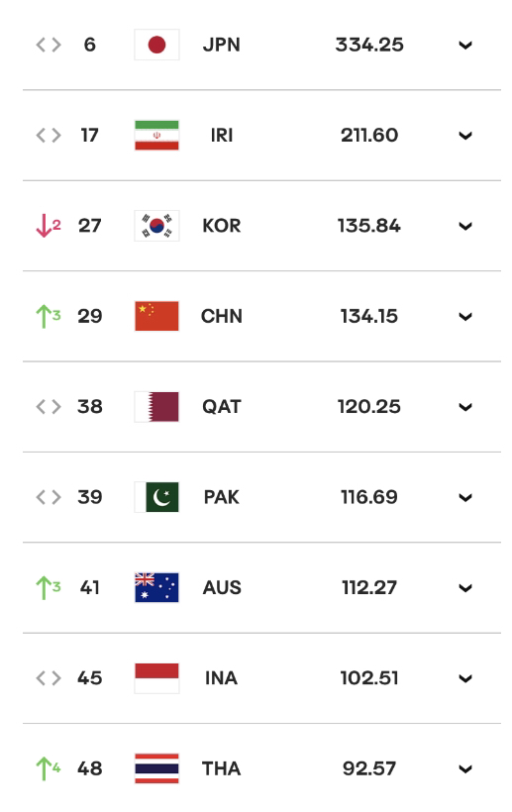The height and width of the screenshot is (812, 512).
Task: Click the INA country code
Action: click(222, 678)
